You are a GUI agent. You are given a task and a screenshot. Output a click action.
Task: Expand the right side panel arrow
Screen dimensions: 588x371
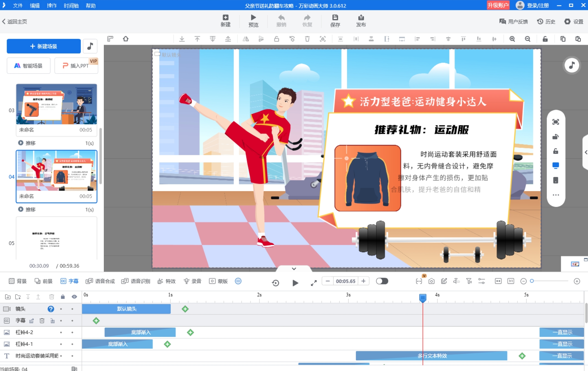(x=585, y=152)
